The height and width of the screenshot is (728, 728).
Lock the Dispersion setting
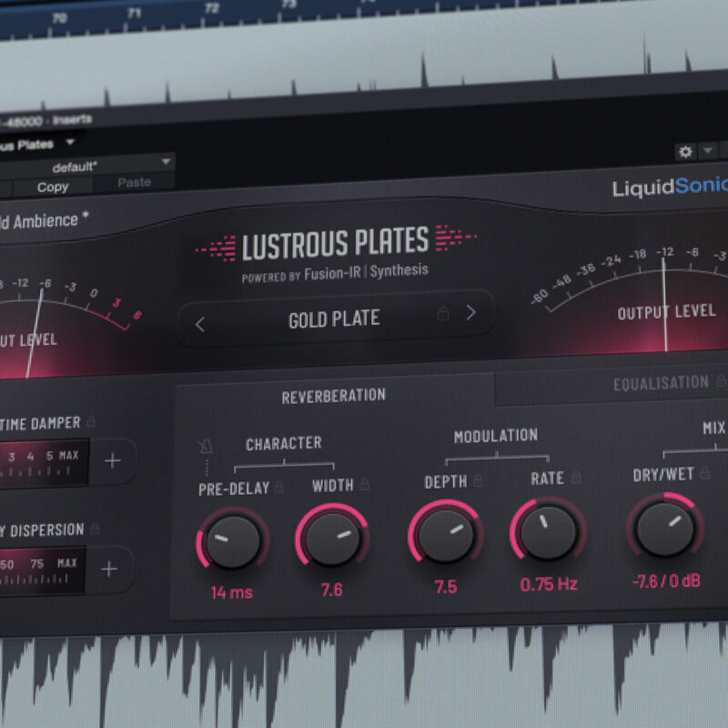tap(95, 529)
